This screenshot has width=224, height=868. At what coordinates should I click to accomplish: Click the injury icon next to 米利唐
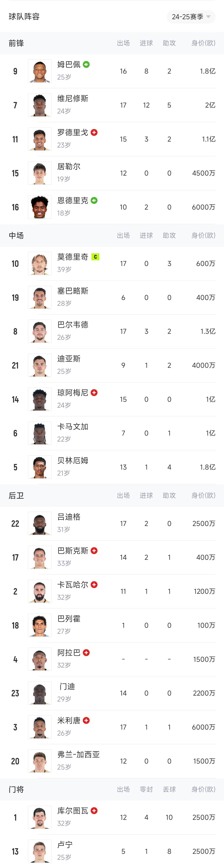point(86,720)
